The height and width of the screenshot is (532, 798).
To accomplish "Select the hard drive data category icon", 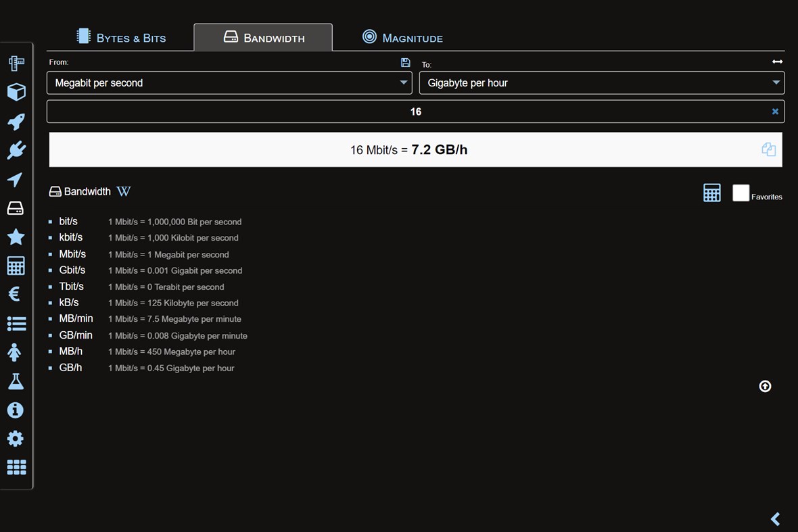I will (16, 208).
